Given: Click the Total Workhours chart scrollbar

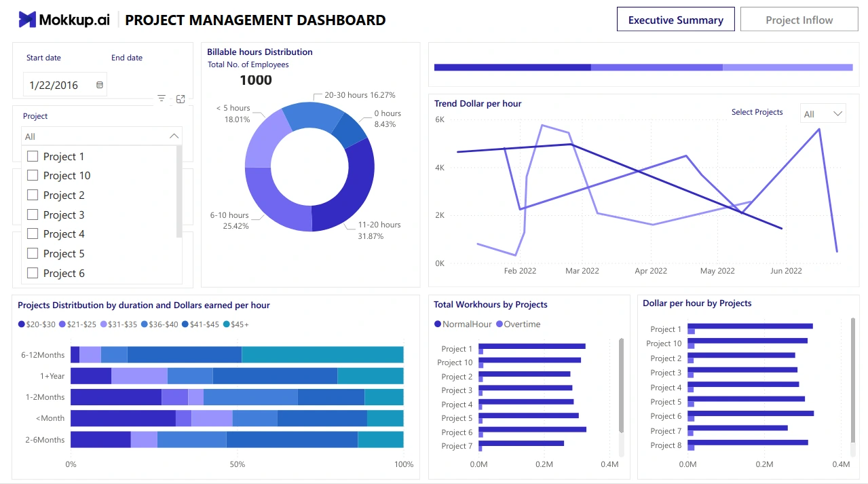Looking at the screenshot, I should click(621, 386).
